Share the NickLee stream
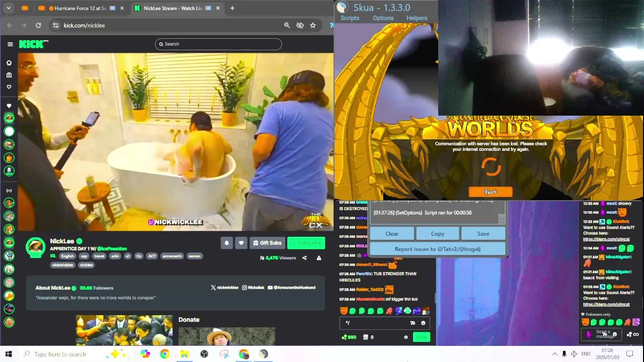Screen dimensions: 644x362 coord(304,258)
